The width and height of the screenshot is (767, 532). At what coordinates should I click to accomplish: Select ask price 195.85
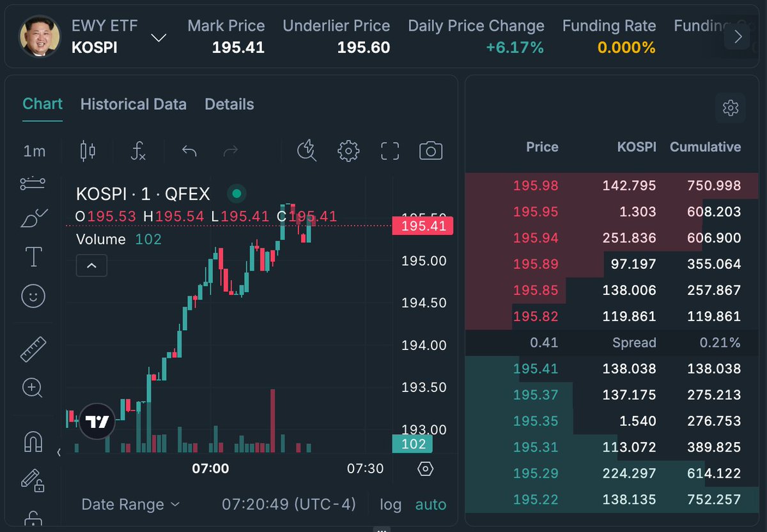point(536,291)
